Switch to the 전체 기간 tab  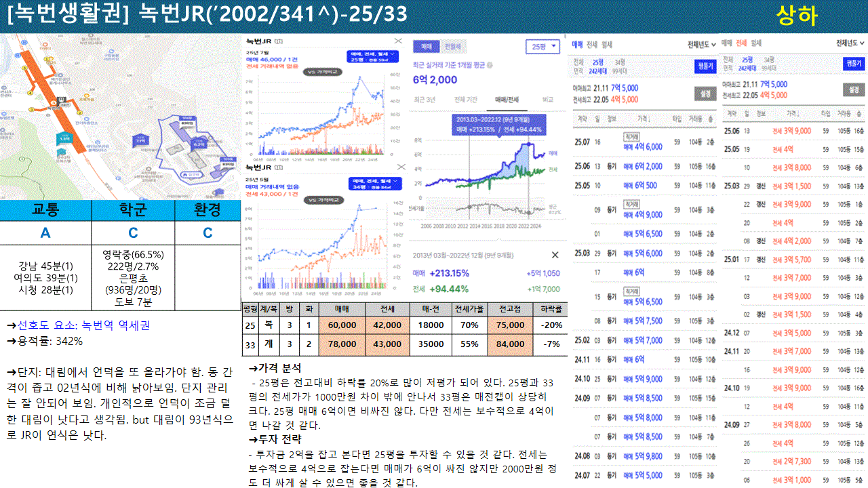pos(467,100)
